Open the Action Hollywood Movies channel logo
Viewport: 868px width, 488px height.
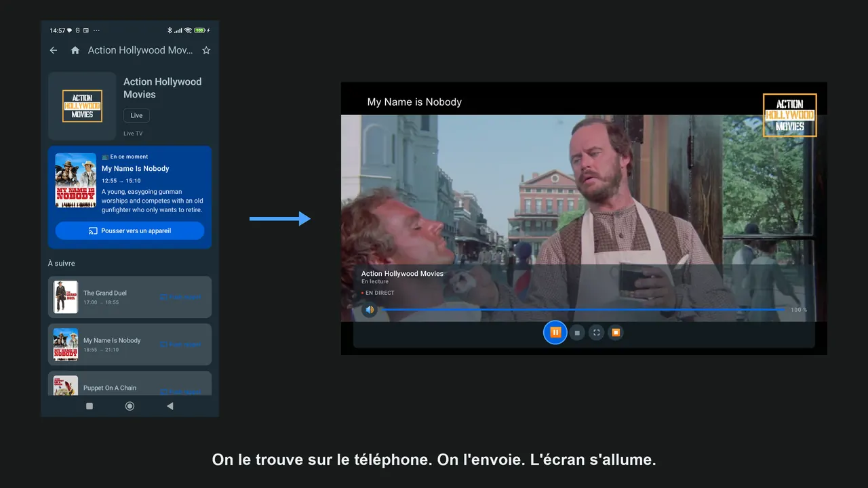point(82,106)
